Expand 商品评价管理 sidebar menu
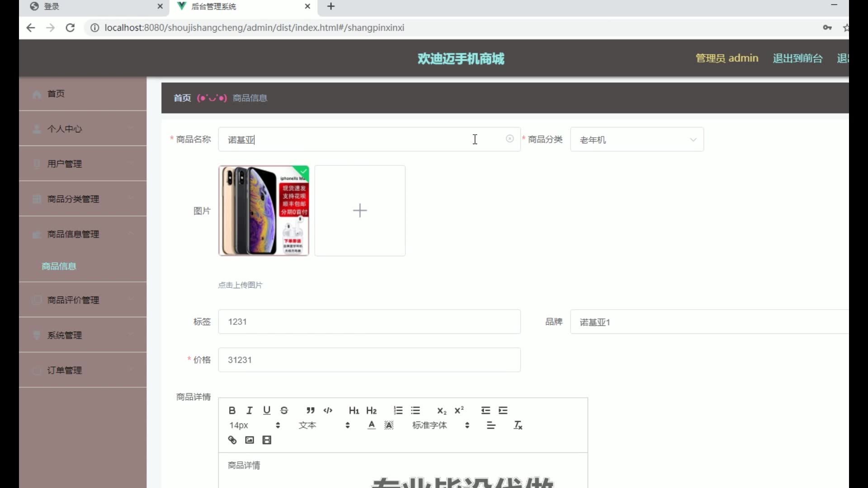The height and width of the screenshot is (488, 868). click(83, 300)
